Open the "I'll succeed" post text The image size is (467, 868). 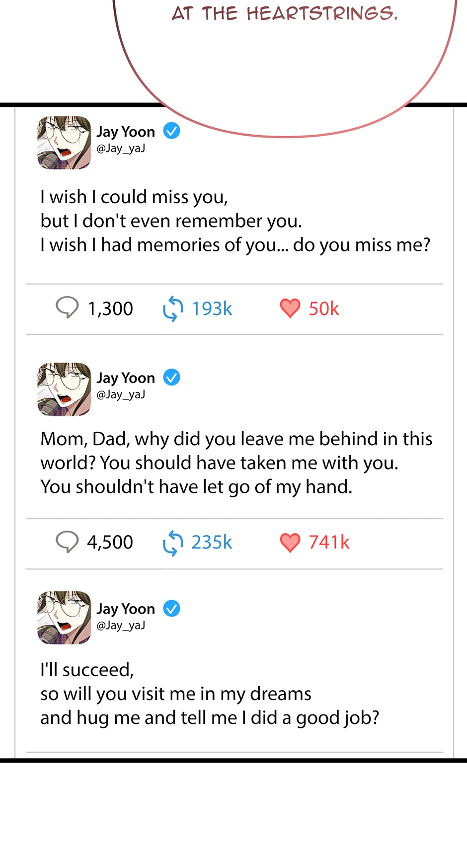click(210, 694)
